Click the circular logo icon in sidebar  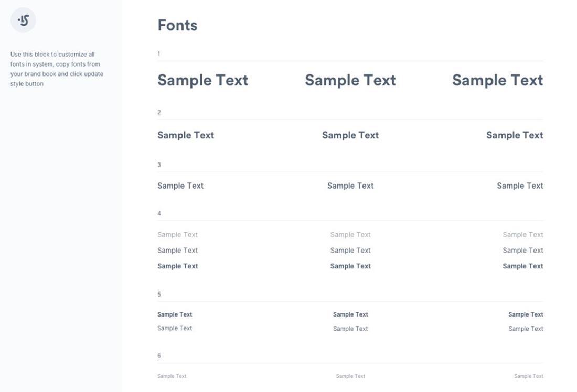[x=23, y=20]
